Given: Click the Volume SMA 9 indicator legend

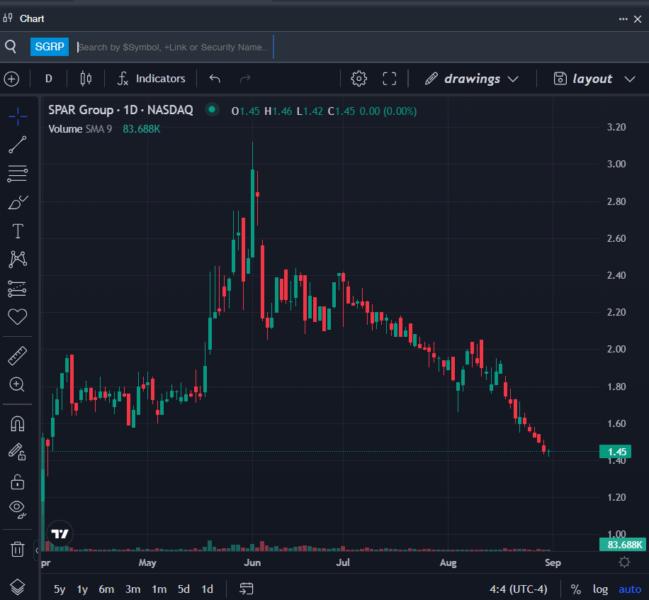Looking at the screenshot, I should (80, 129).
